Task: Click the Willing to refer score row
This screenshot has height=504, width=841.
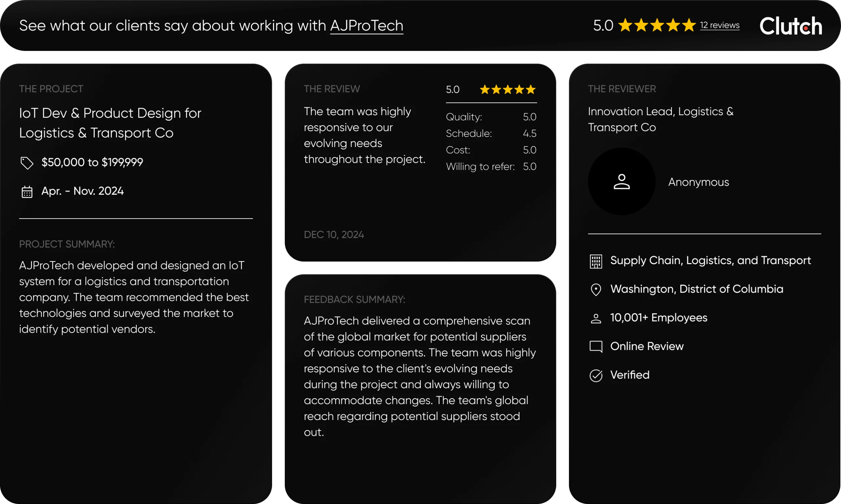Action: click(491, 166)
